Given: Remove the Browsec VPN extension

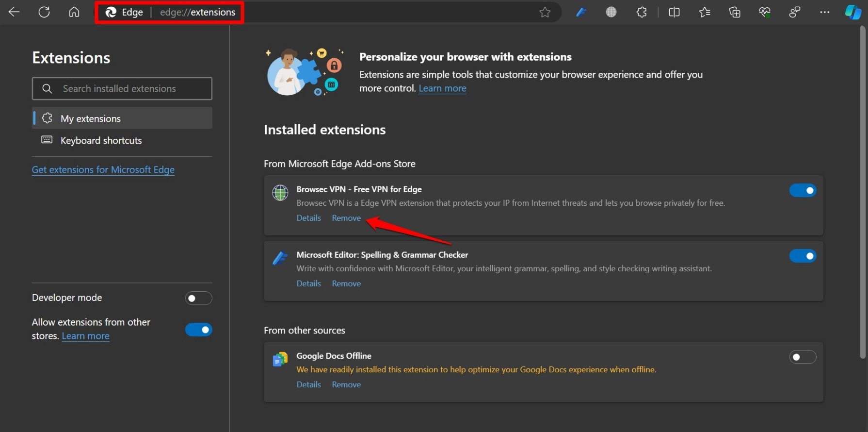Looking at the screenshot, I should pyautogui.click(x=346, y=218).
